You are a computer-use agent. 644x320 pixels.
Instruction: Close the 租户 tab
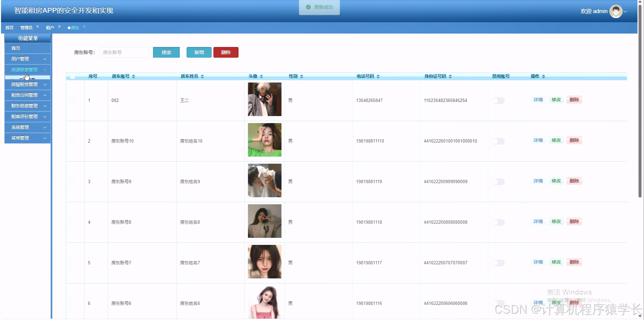59,26
